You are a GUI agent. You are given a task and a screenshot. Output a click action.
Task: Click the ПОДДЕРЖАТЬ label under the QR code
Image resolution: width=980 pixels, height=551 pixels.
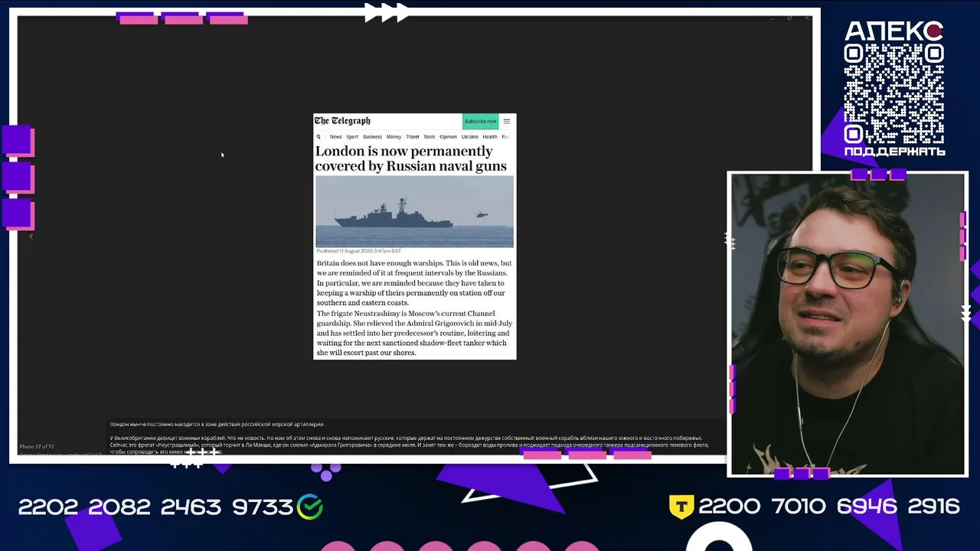pyautogui.click(x=894, y=152)
